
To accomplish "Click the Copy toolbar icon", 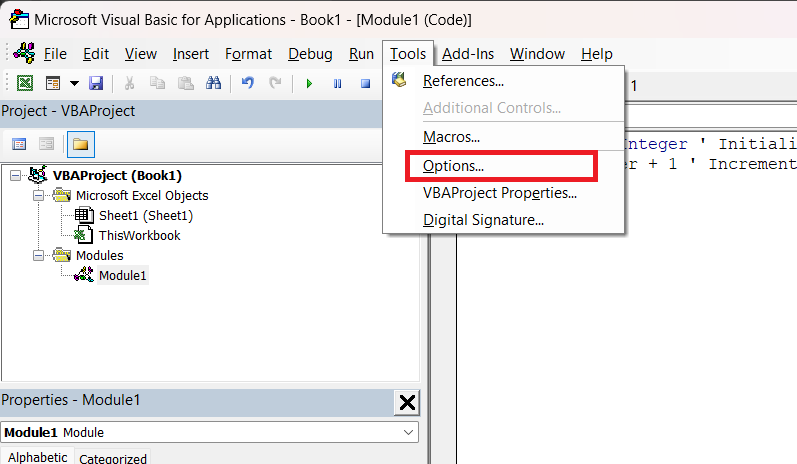I will tap(158, 83).
